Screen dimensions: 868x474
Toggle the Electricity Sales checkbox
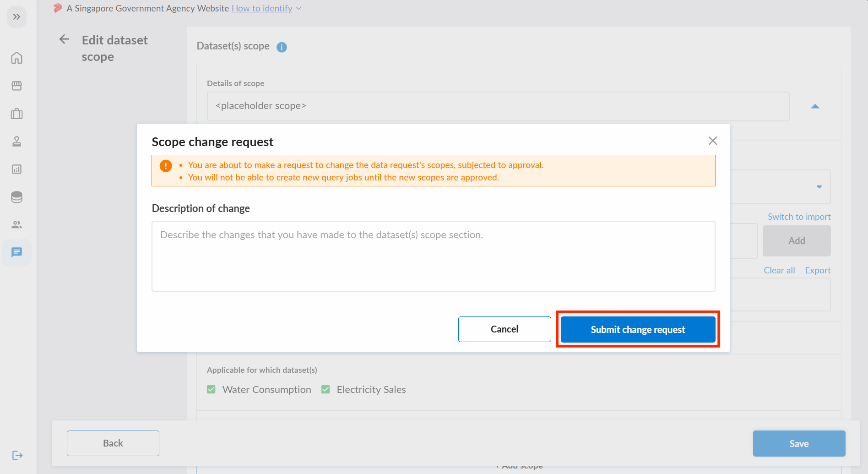pos(325,389)
